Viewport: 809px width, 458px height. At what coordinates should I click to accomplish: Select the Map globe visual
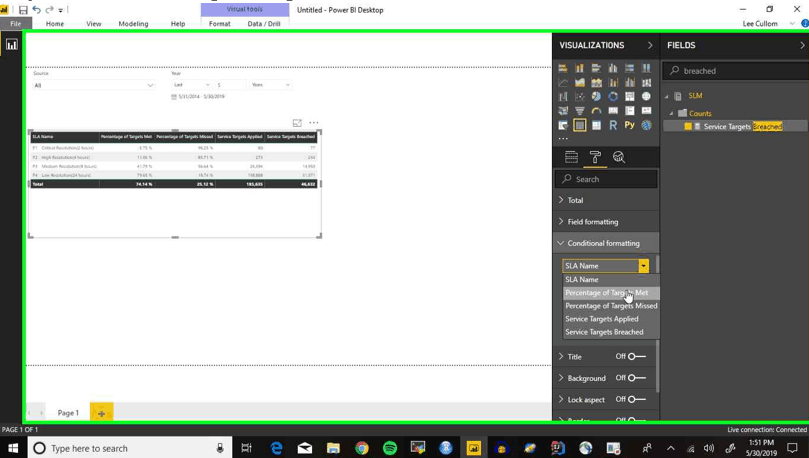(646, 96)
